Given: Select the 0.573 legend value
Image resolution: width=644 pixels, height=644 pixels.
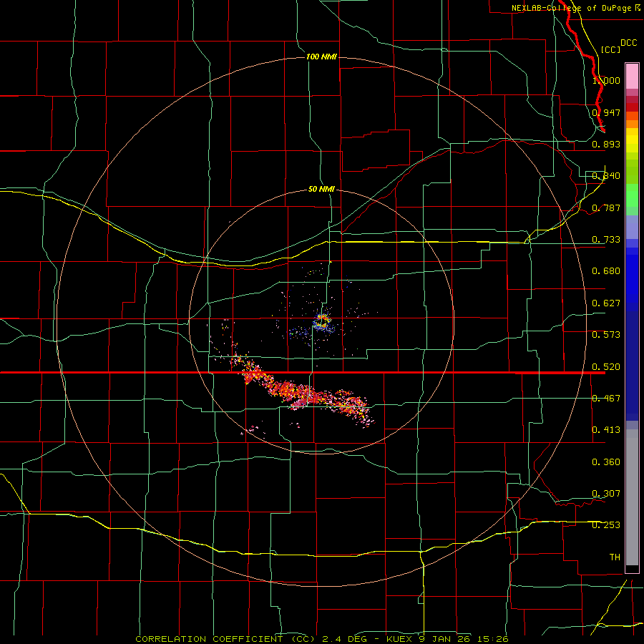Looking at the screenshot, I should (x=606, y=335).
